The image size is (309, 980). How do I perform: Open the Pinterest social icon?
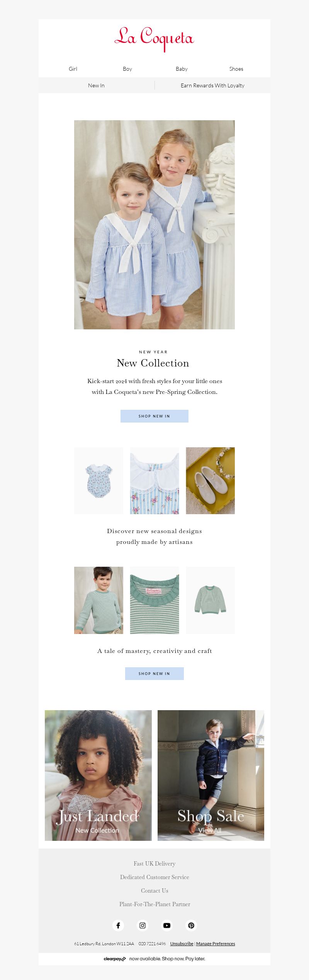(191, 925)
